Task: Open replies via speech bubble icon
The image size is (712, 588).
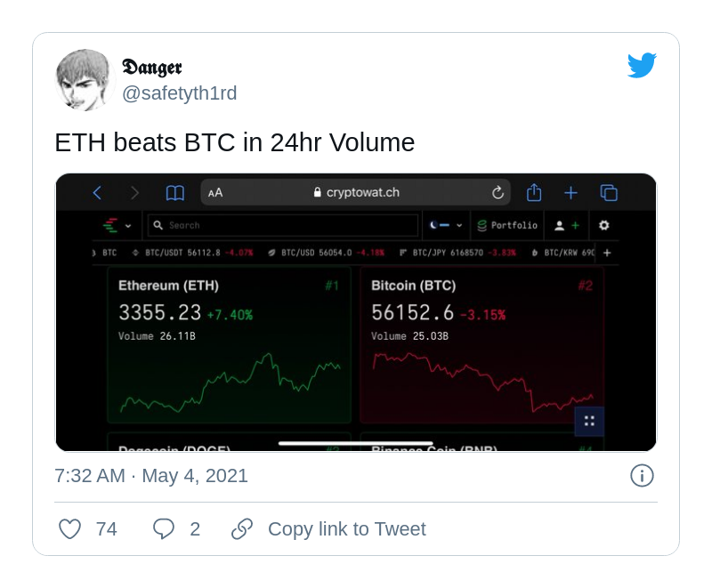Action: [164, 529]
